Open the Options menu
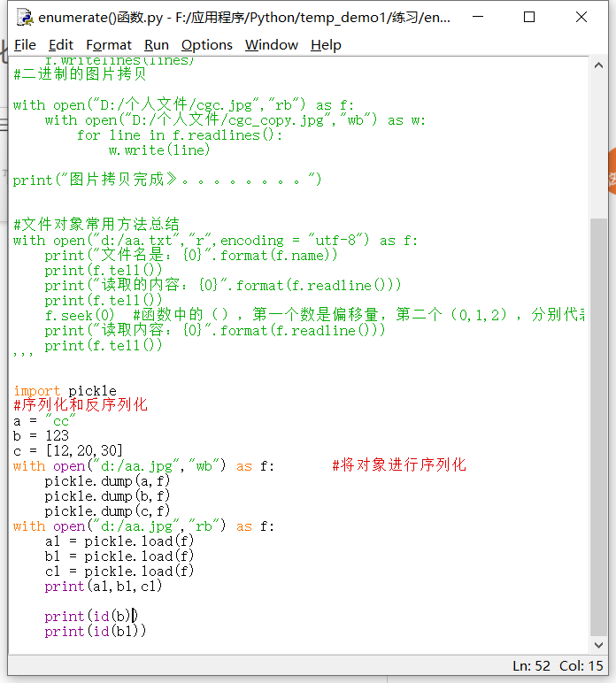This screenshot has width=616, height=683. pos(206,45)
